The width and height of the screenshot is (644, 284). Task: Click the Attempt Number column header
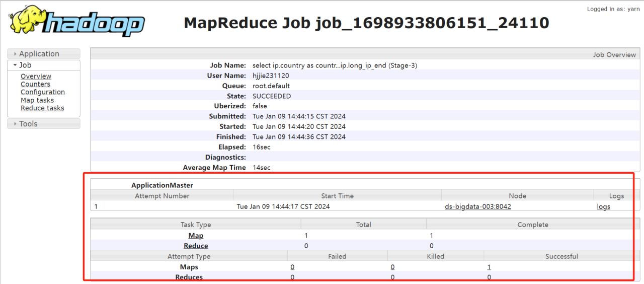(x=162, y=196)
